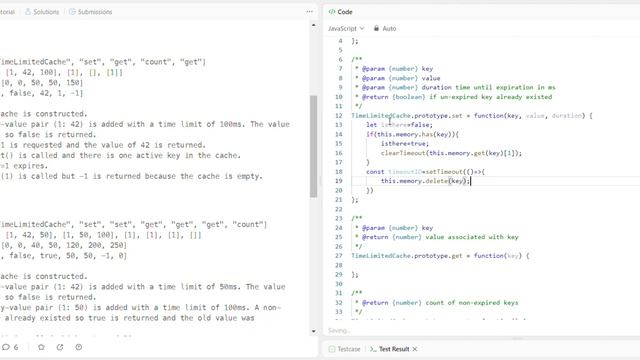Click 'if(this.memory.has(key)){' code line
The height and width of the screenshot is (360, 640).
click(412, 134)
